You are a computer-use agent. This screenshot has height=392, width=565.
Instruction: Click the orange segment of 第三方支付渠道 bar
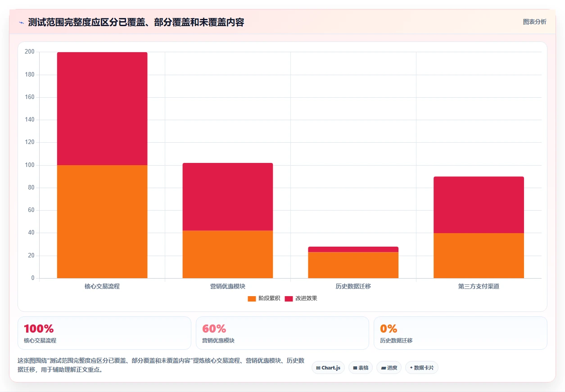(x=479, y=256)
